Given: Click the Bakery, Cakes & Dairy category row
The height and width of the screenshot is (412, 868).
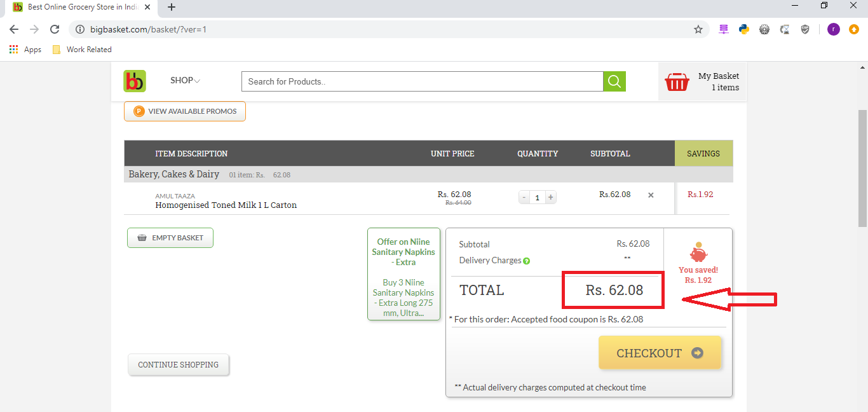Looking at the screenshot, I should [x=428, y=174].
